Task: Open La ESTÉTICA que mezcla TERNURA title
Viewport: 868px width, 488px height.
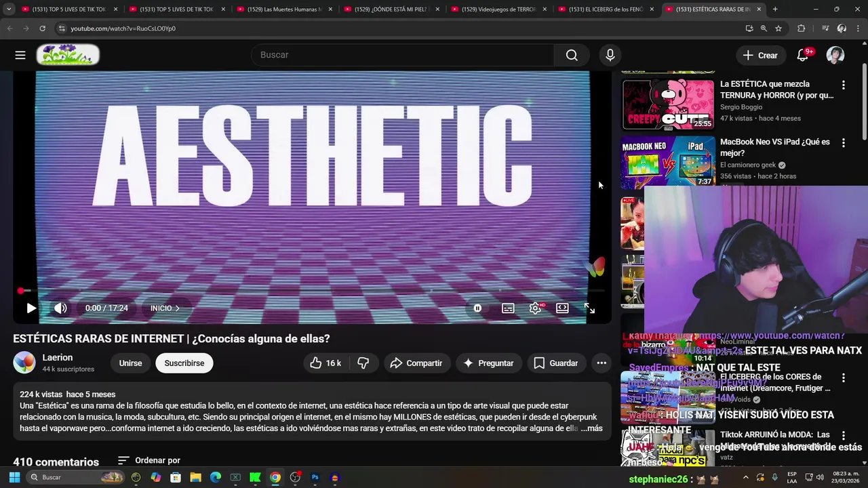Action: pos(776,89)
